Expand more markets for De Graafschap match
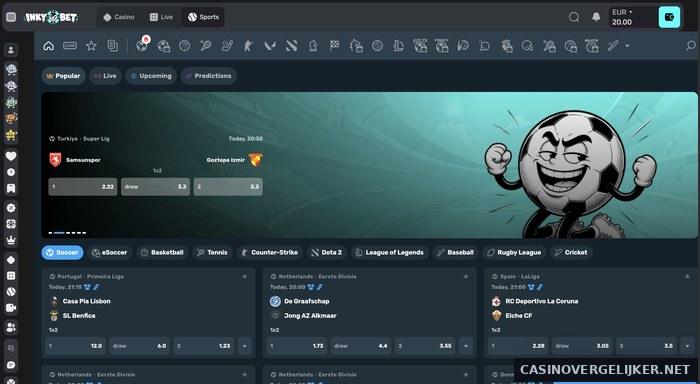 tap(466, 346)
